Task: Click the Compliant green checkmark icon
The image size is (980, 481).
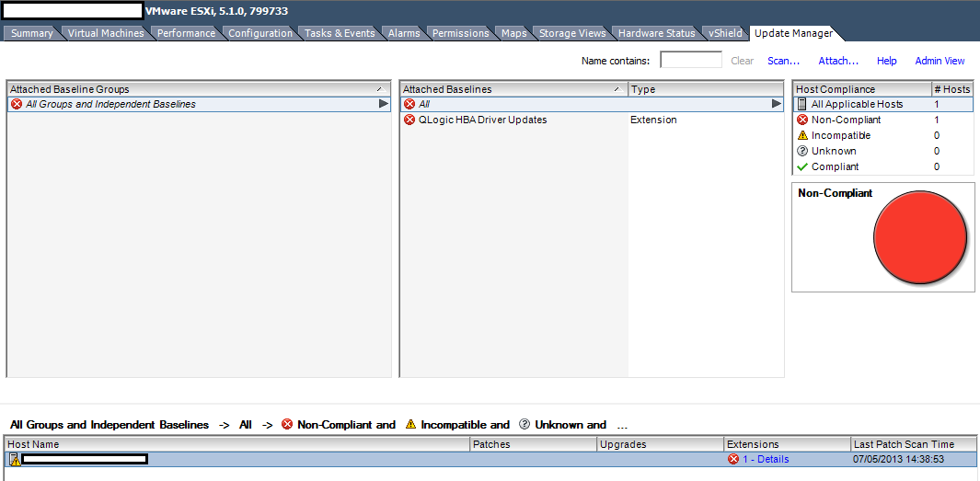Action: point(801,166)
